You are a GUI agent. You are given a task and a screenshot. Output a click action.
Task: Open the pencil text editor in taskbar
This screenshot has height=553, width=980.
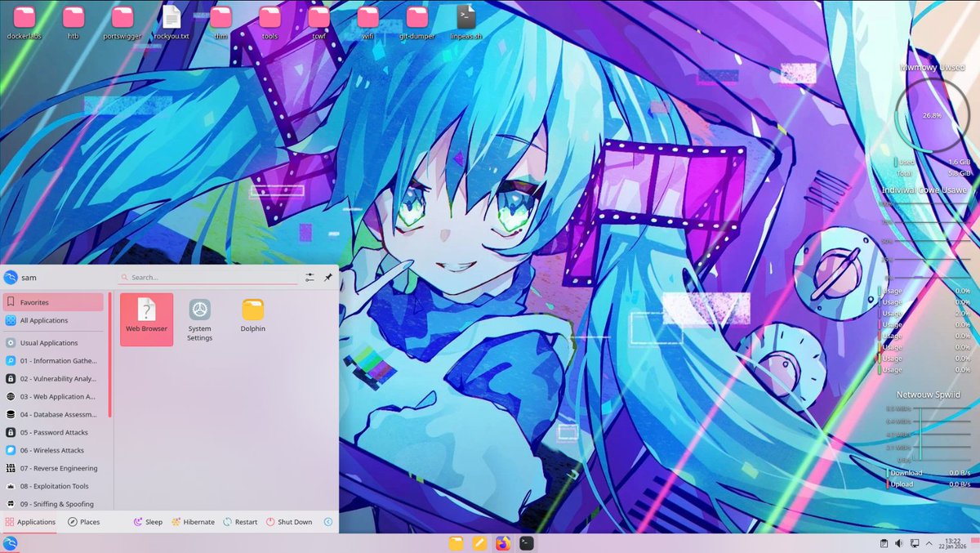[x=479, y=543]
